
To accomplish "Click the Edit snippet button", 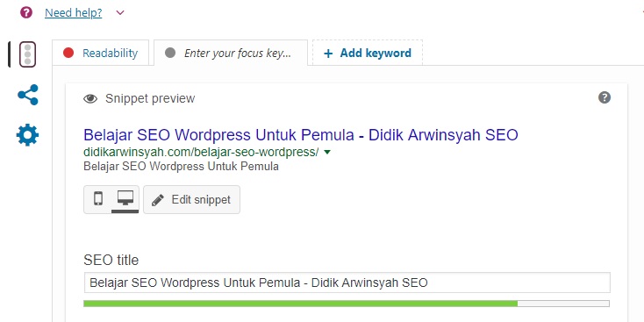I will pos(192,200).
